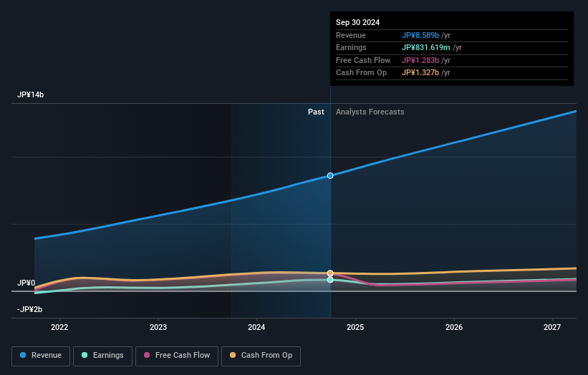Image resolution: width=588 pixels, height=375 pixels.
Task: Click the blue Revenue legend dot
Action: [23, 355]
